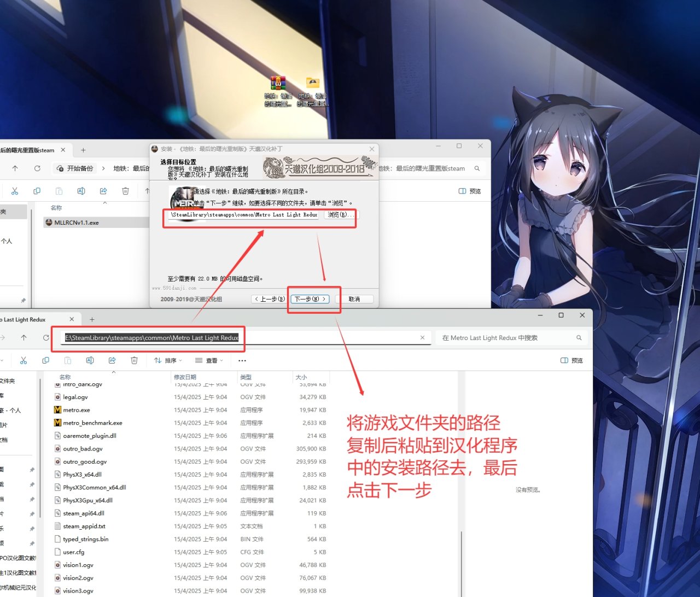Image resolution: width=700 pixels, height=597 pixels.
Task: Delete item in the Metro Last Light Redux window
Action: pos(134,360)
